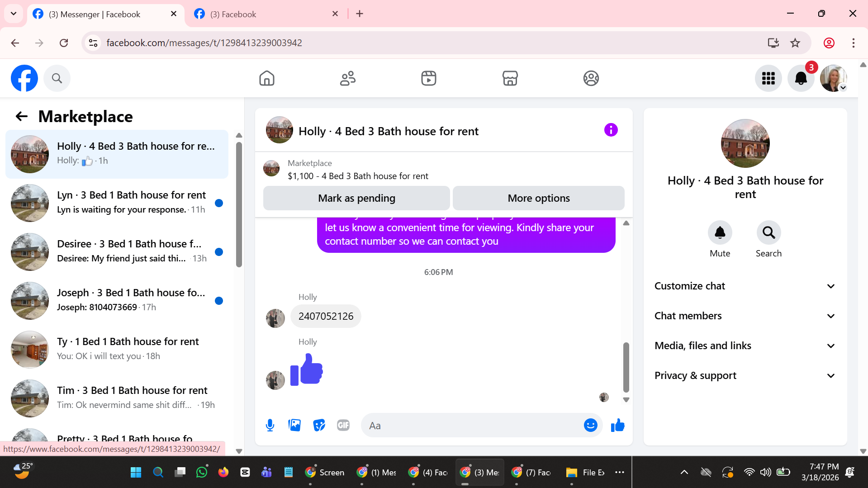The width and height of the screenshot is (868, 488).
Task: Go back in browser history
Action: pos(15,43)
